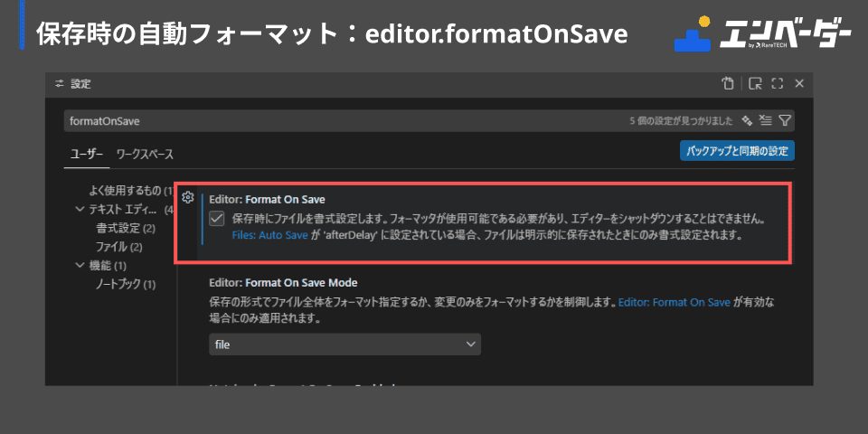Maximize the settings modal editor

(x=778, y=83)
